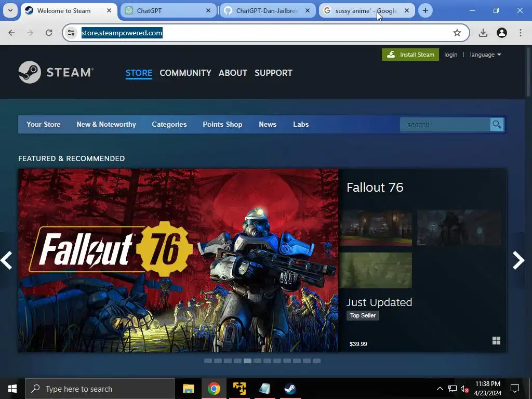The width and height of the screenshot is (532, 399).
Task: Open Labs link in store bar
Action: coord(301,125)
